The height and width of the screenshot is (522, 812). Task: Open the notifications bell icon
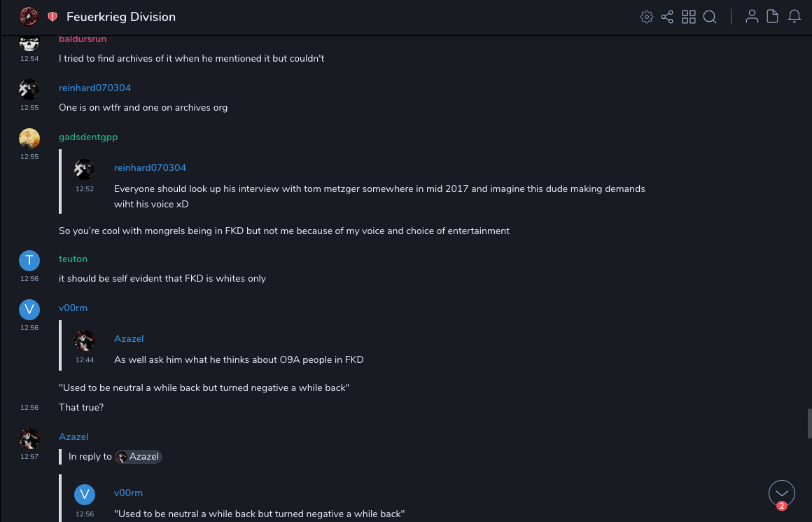pos(794,17)
